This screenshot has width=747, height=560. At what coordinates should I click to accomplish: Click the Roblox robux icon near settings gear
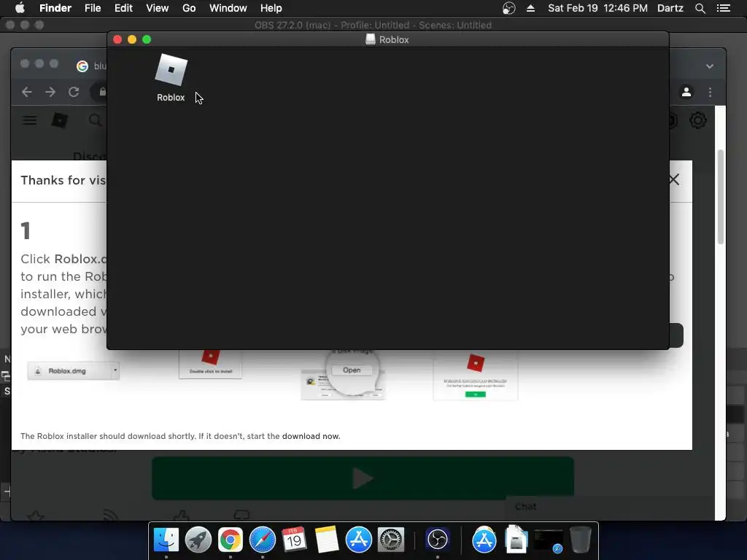click(672, 120)
